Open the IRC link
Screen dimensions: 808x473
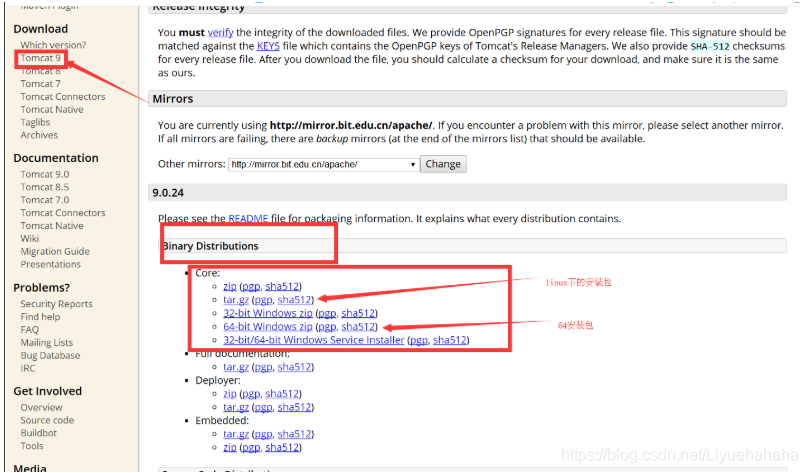[28, 368]
